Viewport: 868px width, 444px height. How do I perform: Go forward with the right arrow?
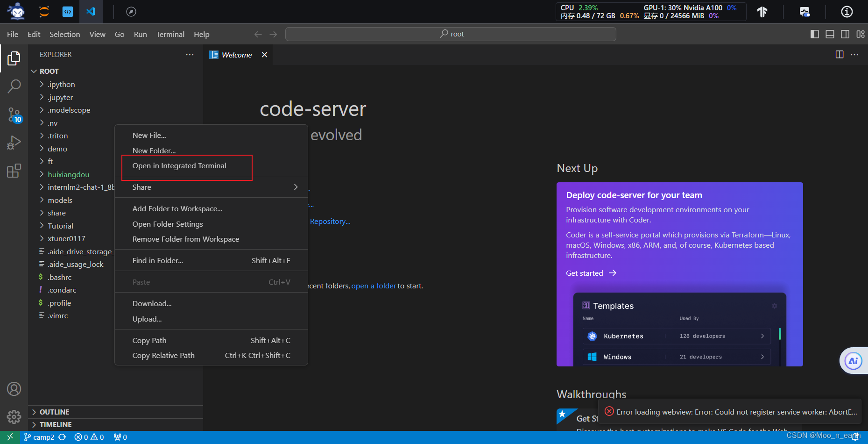coord(274,34)
